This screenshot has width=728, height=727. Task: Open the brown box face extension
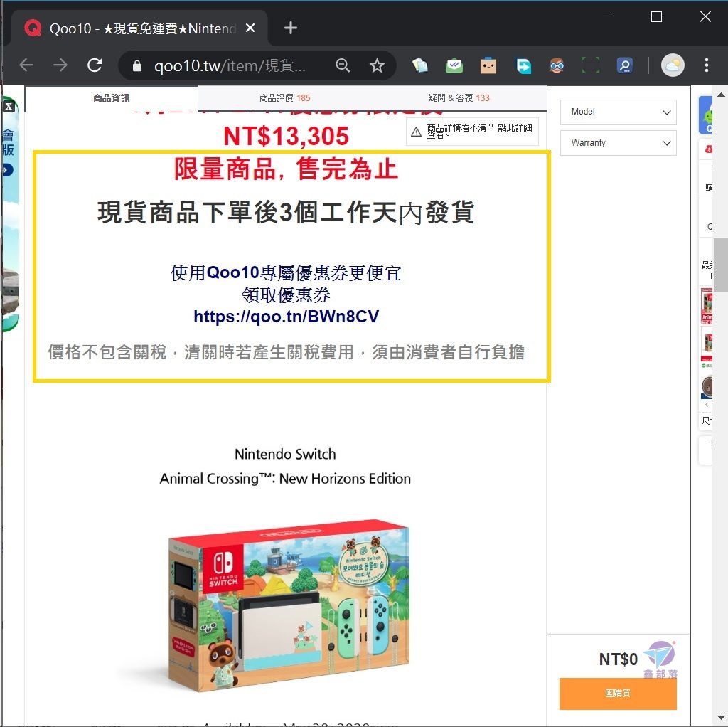[488, 65]
